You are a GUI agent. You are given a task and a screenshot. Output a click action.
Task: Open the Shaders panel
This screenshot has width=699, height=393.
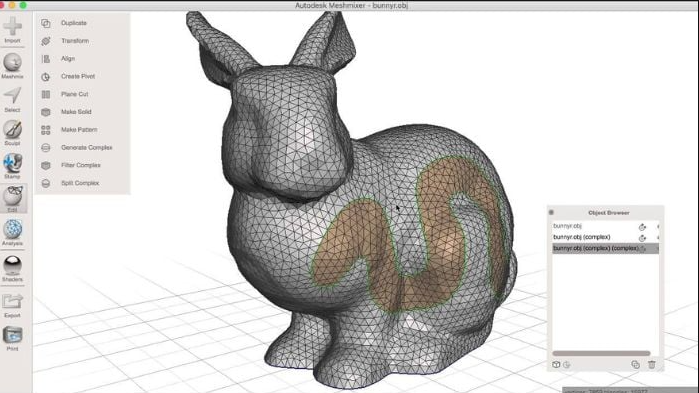(x=12, y=269)
